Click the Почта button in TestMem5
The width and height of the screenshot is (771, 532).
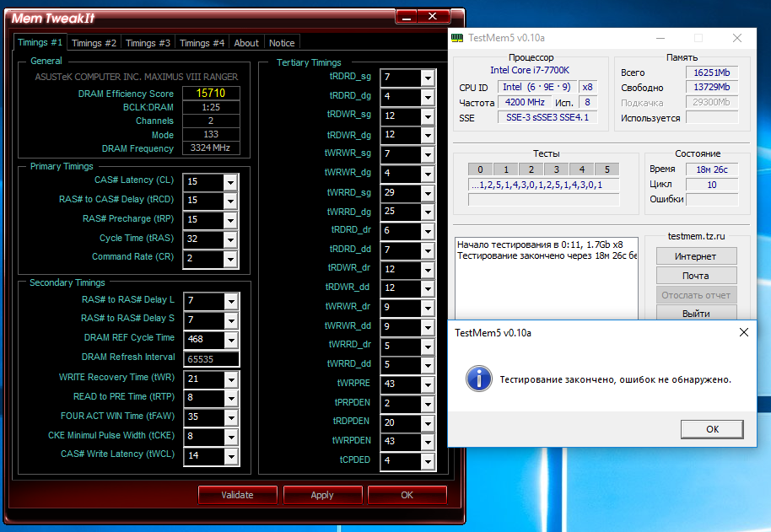pos(696,276)
